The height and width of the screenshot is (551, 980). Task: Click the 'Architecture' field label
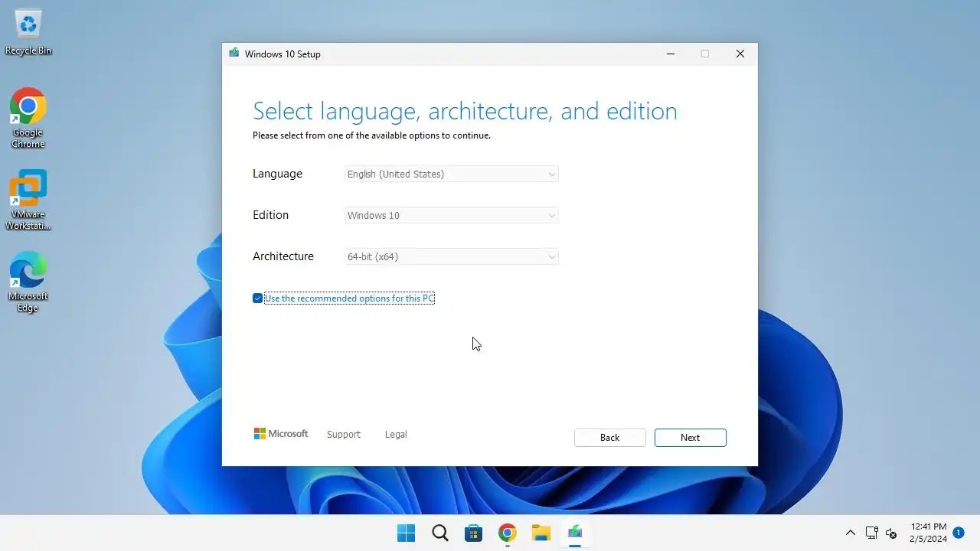(x=283, y=256)
